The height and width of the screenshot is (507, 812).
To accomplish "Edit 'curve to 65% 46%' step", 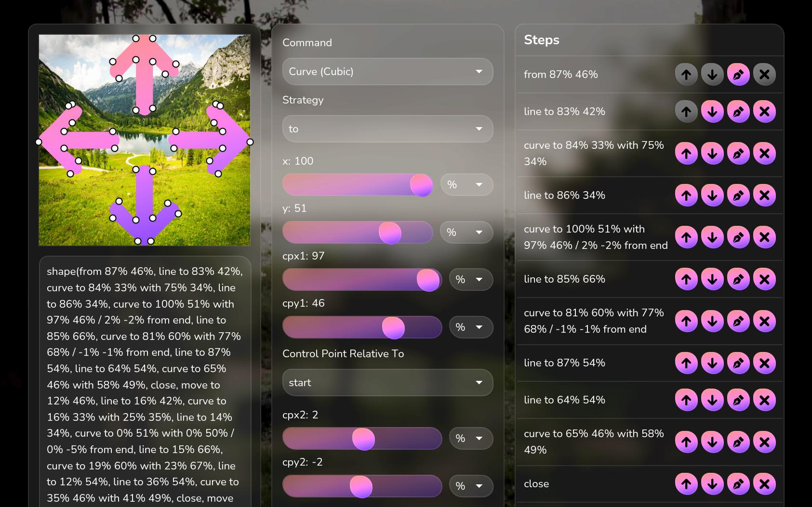I will (x=738, y=442).
